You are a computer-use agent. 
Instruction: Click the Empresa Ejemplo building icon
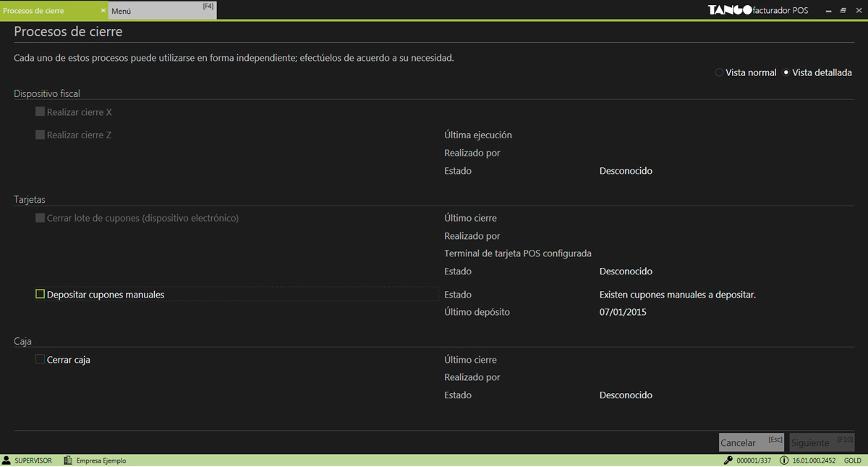point(68,460)
